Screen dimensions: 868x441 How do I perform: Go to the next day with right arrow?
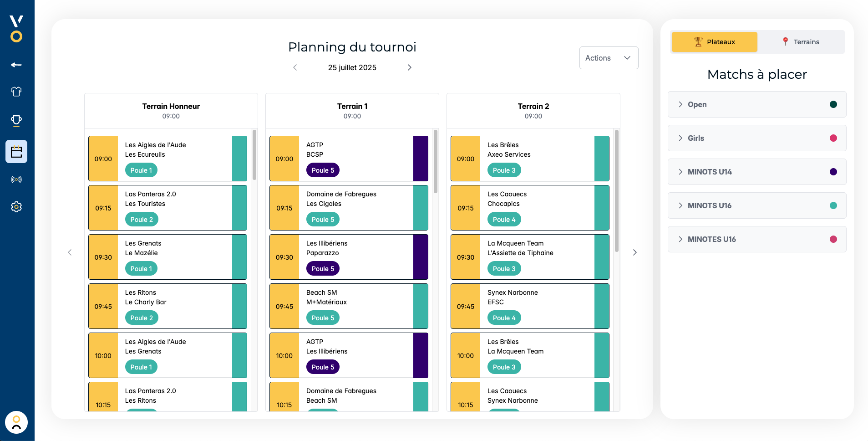(x=409, y=67)
